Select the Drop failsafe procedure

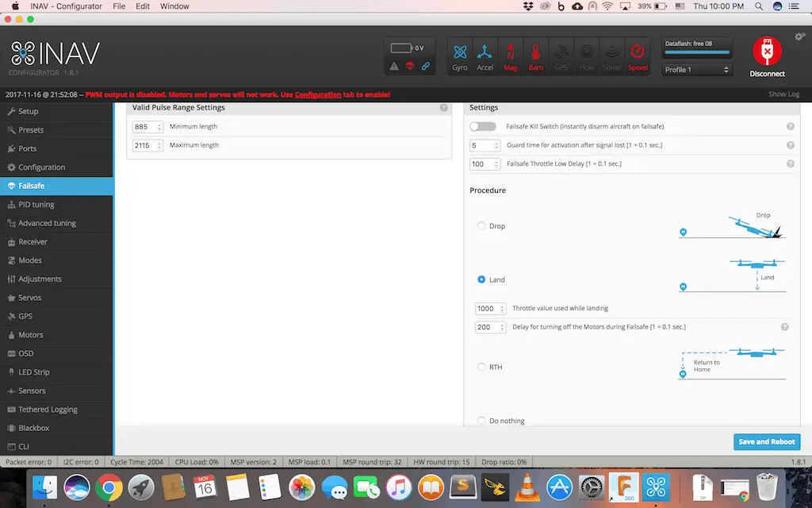click(x=481, y=226)
